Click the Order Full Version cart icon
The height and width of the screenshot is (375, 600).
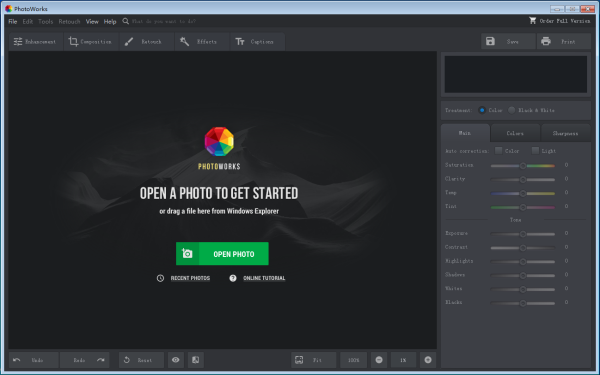point(532,21)
